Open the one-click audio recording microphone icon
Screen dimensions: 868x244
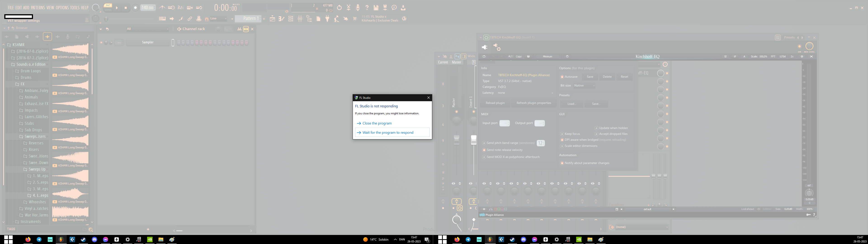(358, 7)
